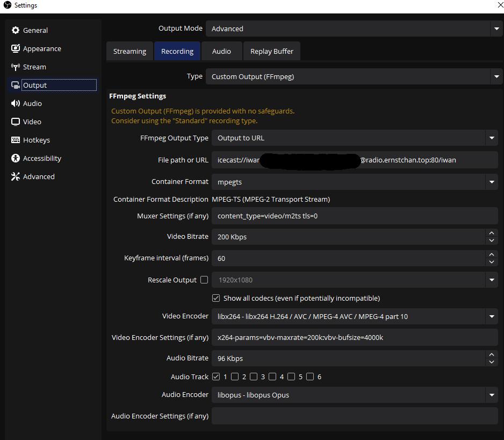Image resolution: width=504 pixels, height=440 pixels.
Task: Enable Audio Track 5 checkbox
Action: pos(291,377)
